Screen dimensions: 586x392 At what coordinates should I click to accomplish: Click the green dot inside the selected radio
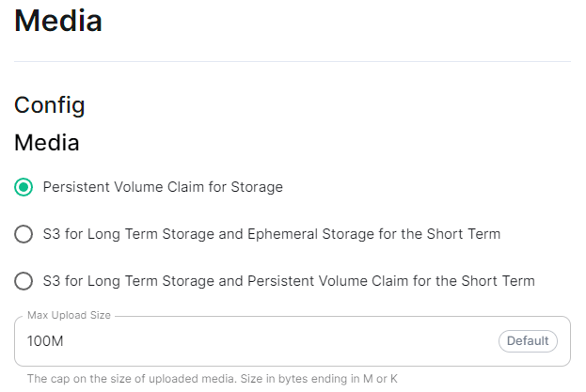[x=24, y=187]
